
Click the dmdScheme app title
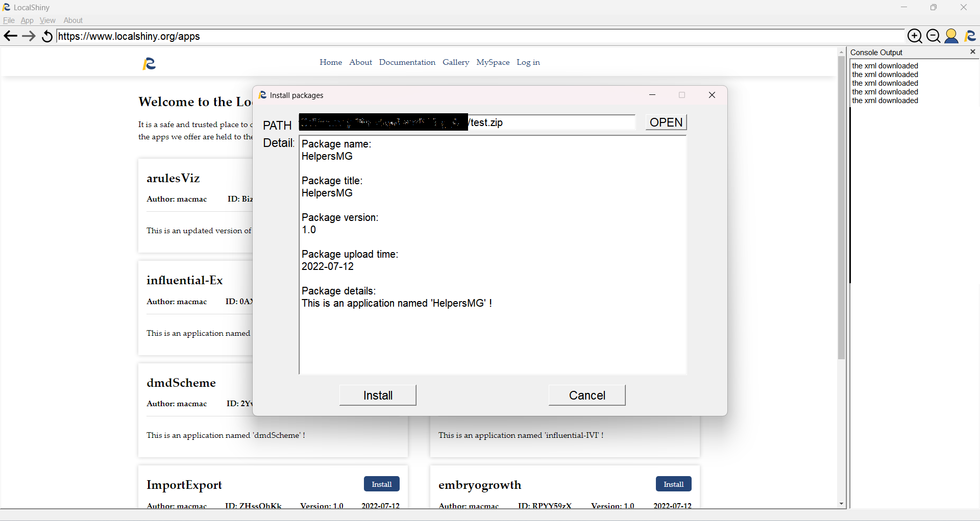click(x=181, y=383)
